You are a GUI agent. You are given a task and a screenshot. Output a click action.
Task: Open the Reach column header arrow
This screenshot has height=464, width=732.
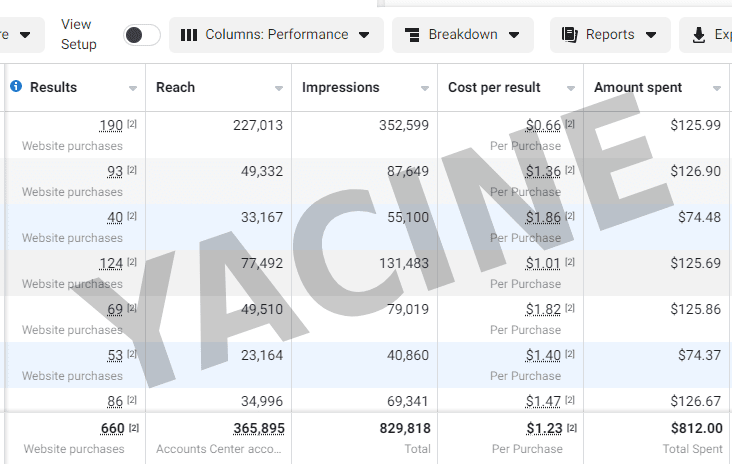pyautogui.click(x=279, y=88)
